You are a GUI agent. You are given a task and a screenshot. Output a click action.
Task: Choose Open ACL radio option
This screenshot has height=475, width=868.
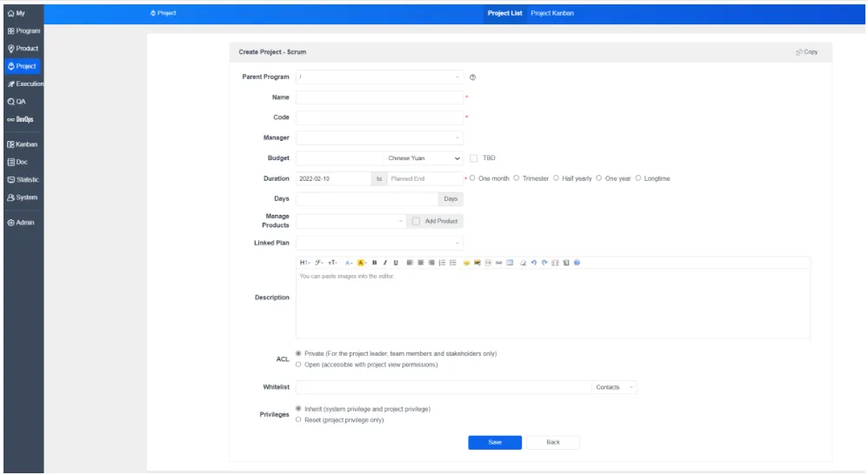(x=298, y=365)
